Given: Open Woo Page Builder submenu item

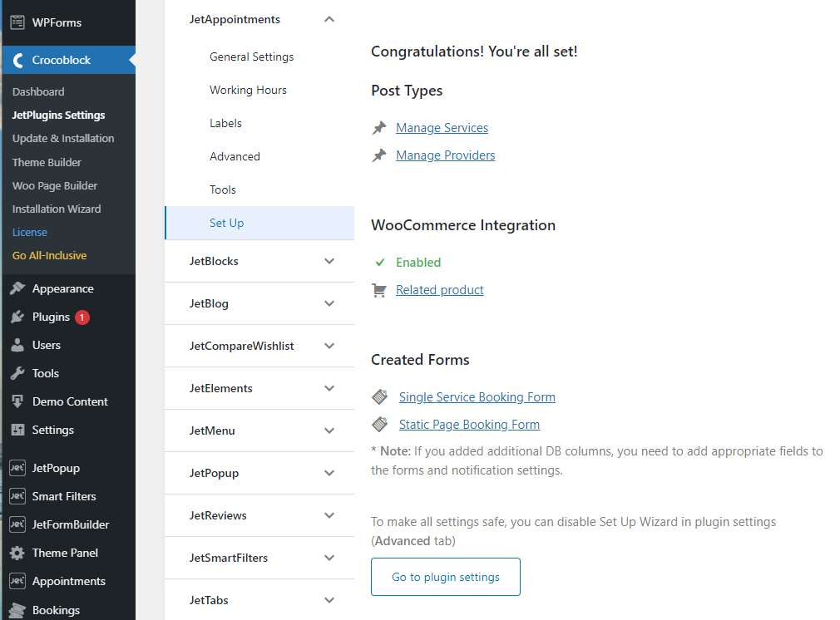Looking at the screenshot, I should (55, 186).
